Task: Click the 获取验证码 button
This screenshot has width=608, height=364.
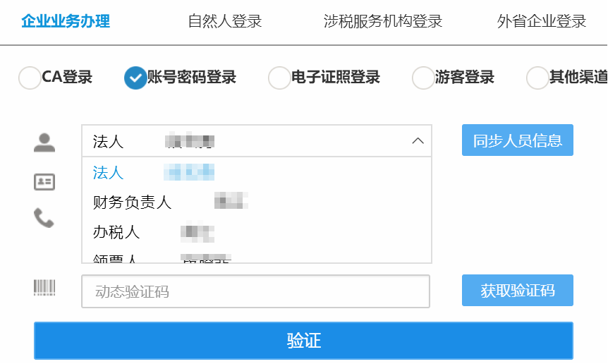Action: [517, 291]
